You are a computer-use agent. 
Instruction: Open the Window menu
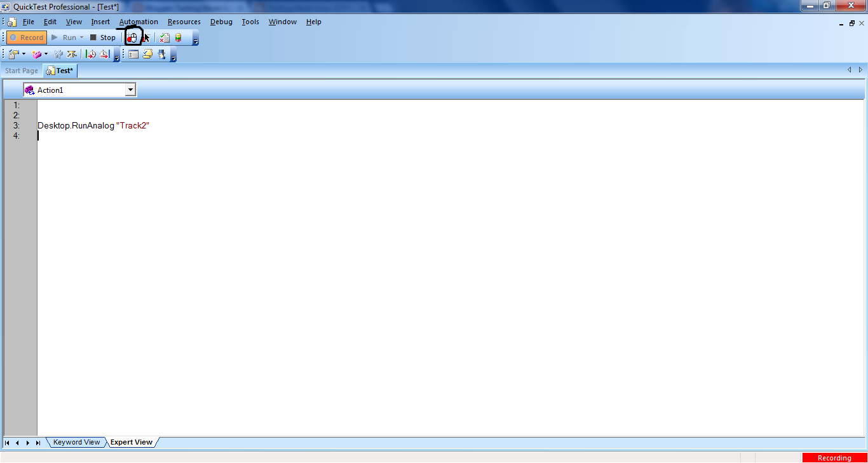click(283, 22)
